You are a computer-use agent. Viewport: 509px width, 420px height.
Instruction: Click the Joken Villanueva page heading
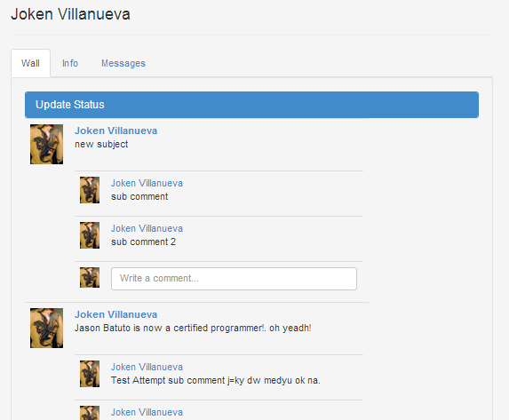click(70, 14)
